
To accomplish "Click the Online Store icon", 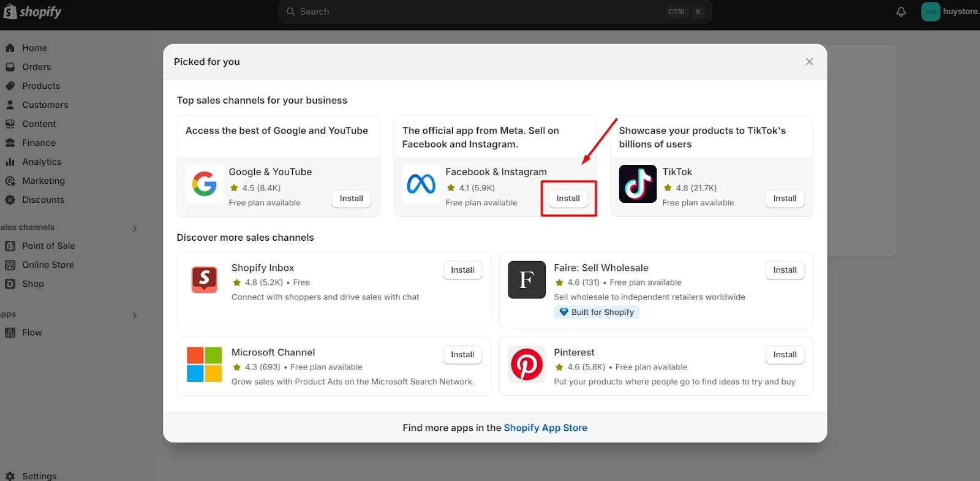I will click(x=10, y=265).
